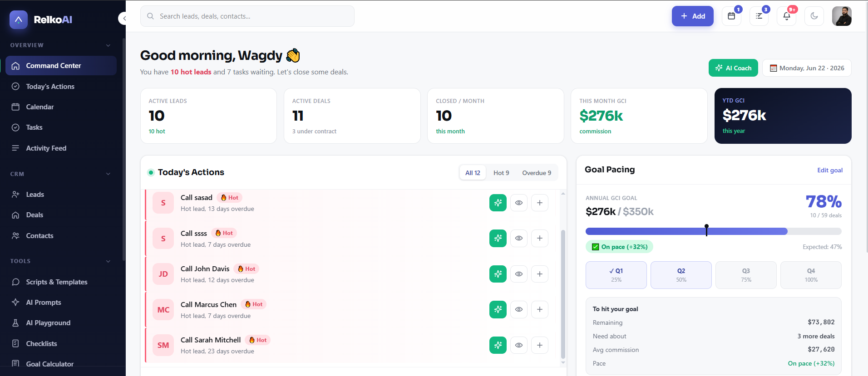Click the AI sparkle button for Call ssss
This screenshot has width=868, height=376.
click(x=498, y=238)
